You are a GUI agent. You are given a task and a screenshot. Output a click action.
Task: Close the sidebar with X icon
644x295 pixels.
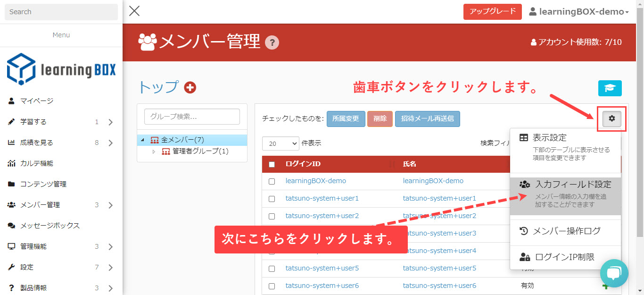point(134,11)
